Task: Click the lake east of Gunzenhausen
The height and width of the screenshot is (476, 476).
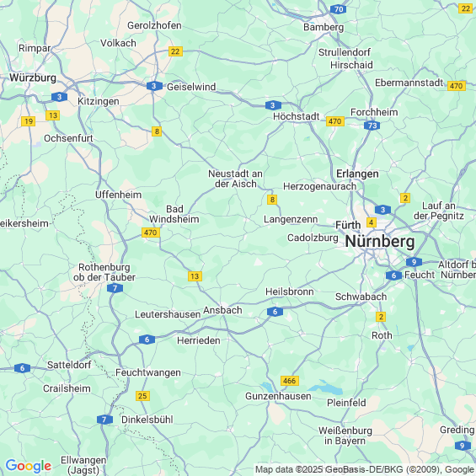Action: pos(325,387)
